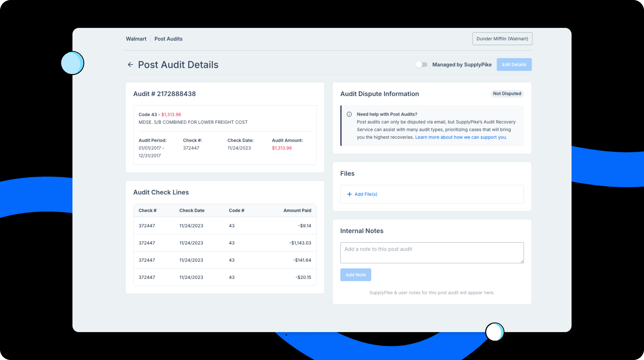This screenshot has width=644, height=360.
Task: Open Dunder Mifflin (Walmart) account selector
Action: click(x=502, y=39)
